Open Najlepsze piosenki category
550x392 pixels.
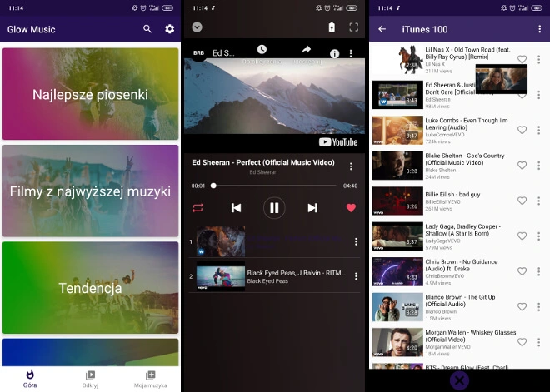(x=91, y=94)
